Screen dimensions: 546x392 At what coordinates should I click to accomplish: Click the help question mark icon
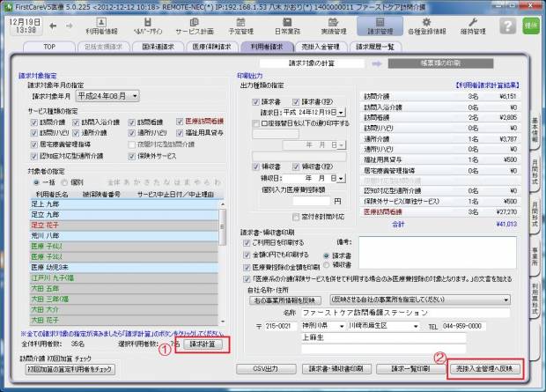(x=505, y=26)
